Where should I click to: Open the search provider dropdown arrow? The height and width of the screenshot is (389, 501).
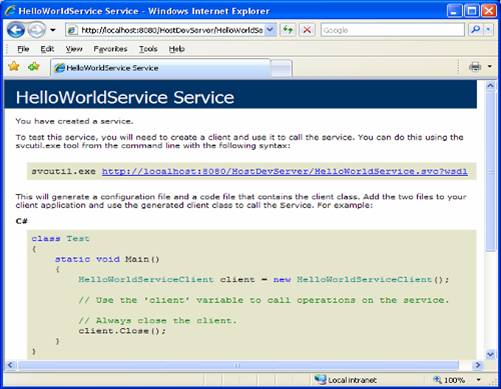click(489, 30)
